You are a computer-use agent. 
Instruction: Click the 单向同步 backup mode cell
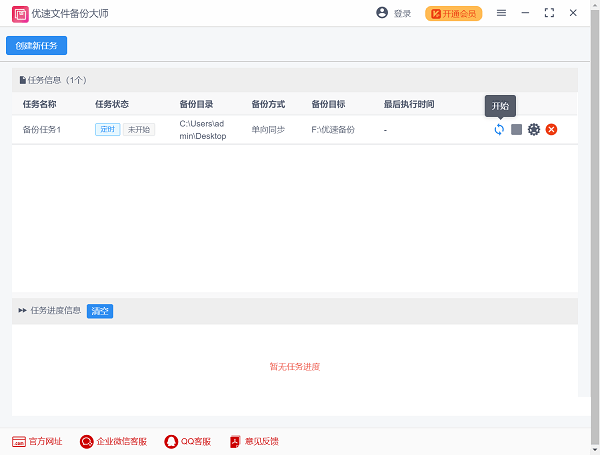click(x=268, y=130)
